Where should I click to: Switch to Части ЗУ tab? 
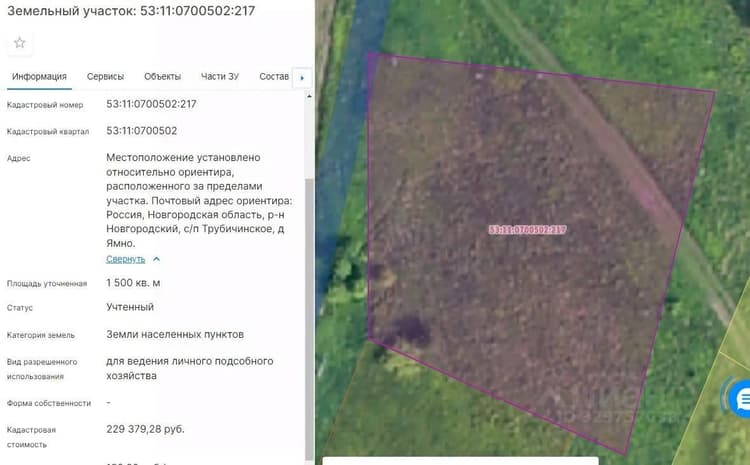click(x=220, y=77)
